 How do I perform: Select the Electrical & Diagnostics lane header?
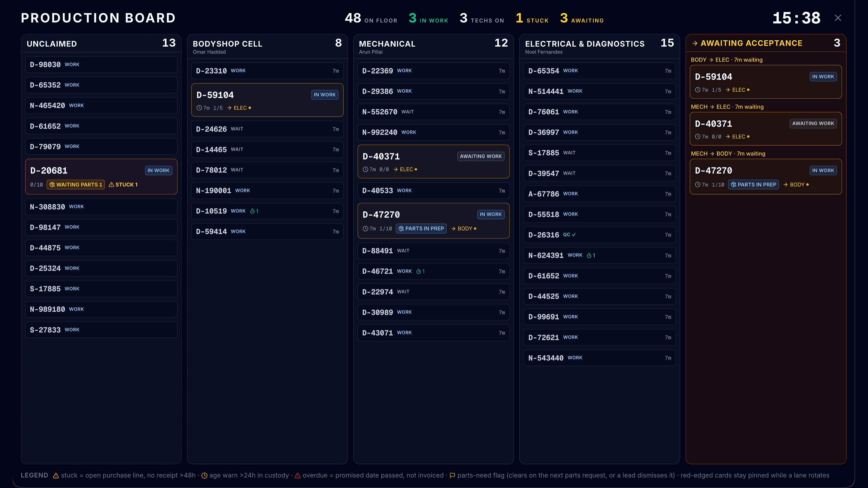click(x=599, y=47)
